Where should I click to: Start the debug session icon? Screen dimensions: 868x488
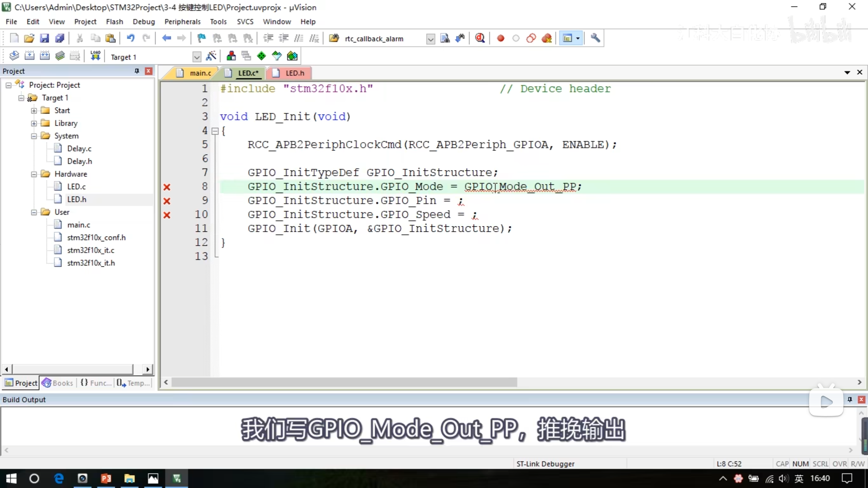click(x=480, y=38)
